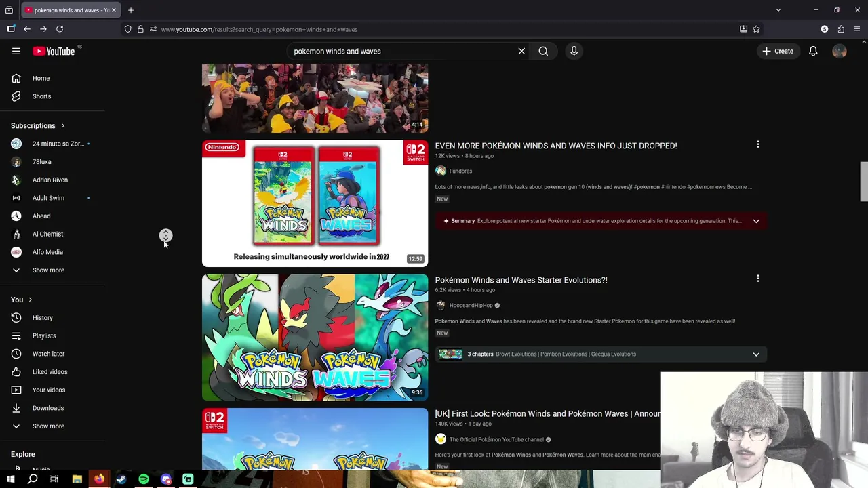Open Fundores channel avatar
The height and width of the screenshot is (488, 868).
pos(441,171)
